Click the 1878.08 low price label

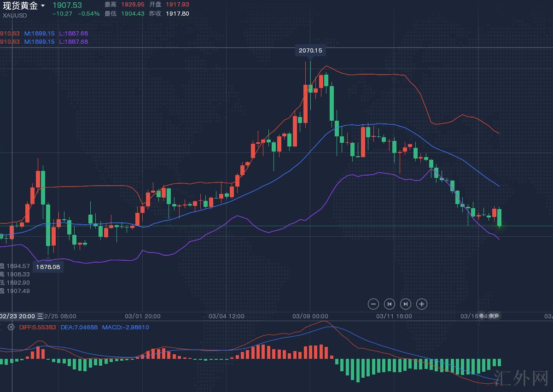(x=48, y=267)
